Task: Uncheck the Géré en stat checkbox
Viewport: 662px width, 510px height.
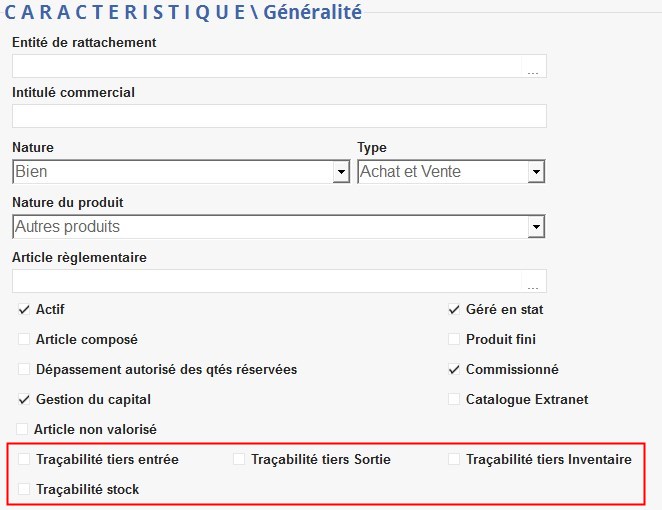Action: click(454, 310)
